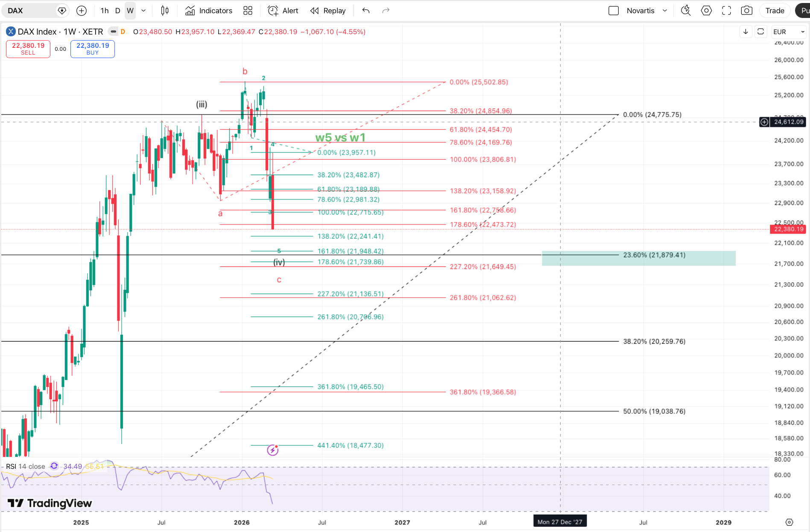810x532 pixels.
Task: Open the candlestick chart type selector
Action: pyautogui.click(x=165, y=11)
